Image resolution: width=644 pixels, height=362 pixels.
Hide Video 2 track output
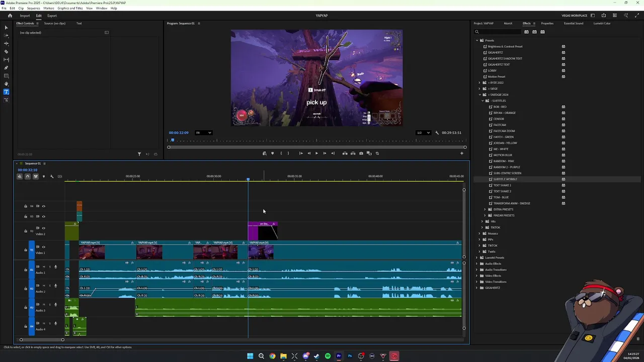pos(43,228)
